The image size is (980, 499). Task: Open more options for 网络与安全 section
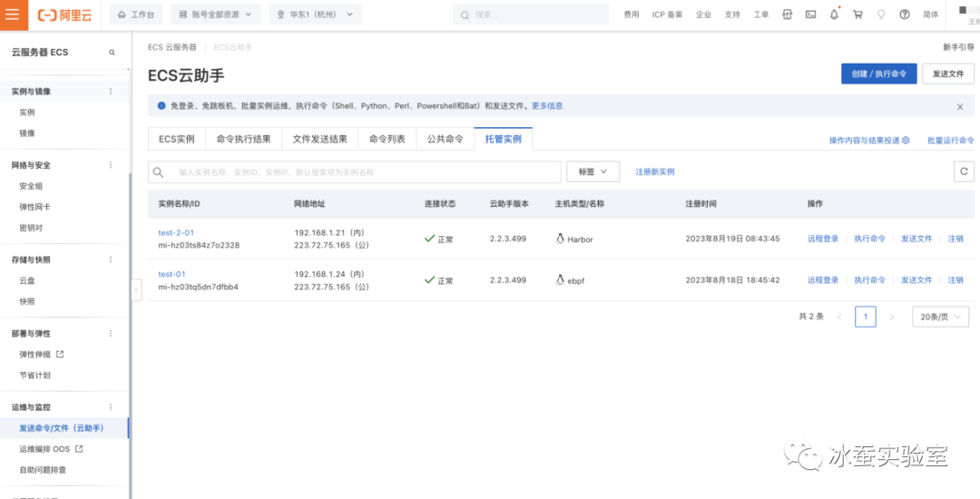[112, 165]
